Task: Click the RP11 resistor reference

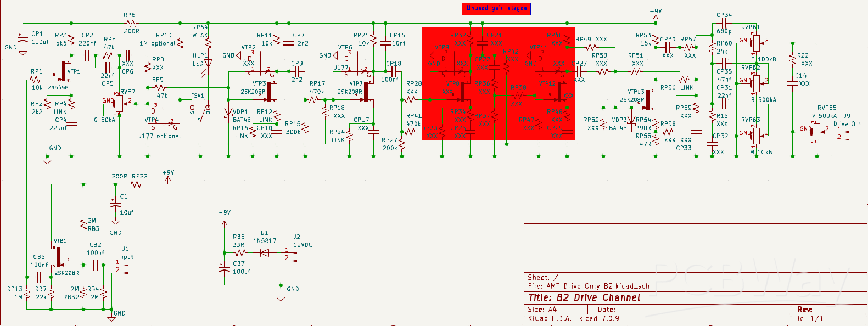Action: (x=265, y=35)
